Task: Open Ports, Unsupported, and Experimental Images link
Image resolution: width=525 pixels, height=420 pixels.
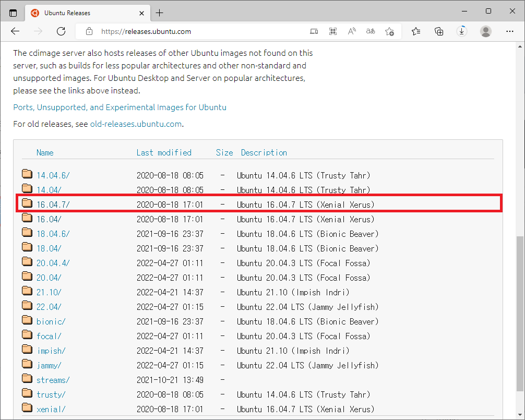Action: point(120,107)
